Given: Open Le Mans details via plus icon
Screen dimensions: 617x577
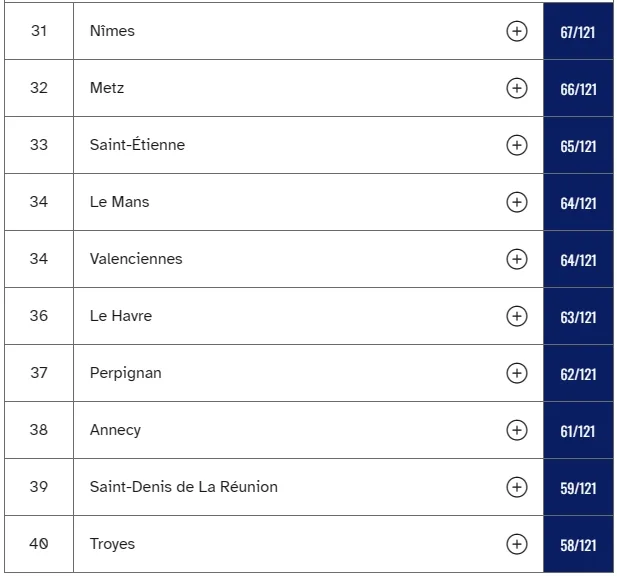Looking at the screenshot, I should point(516,202).
